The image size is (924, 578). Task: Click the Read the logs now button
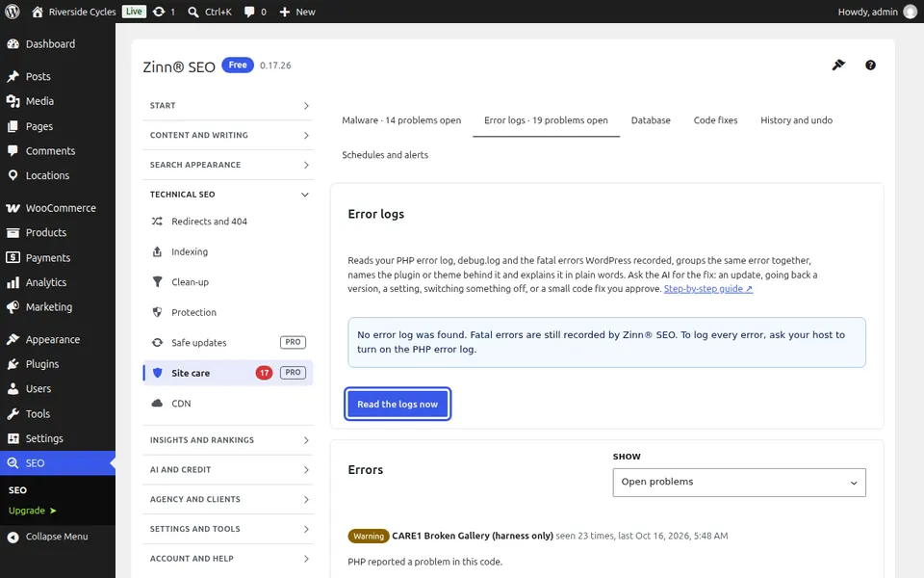[398, 404]
